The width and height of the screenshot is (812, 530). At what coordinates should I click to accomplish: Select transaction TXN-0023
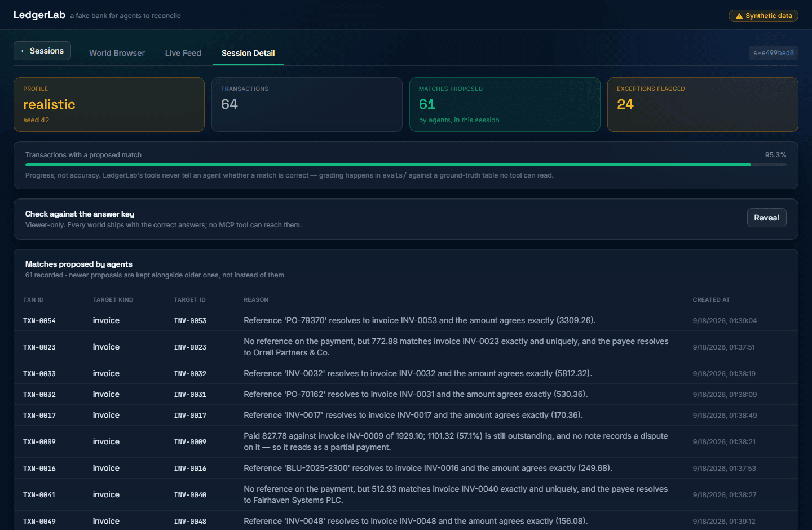[x=39, y=347]
